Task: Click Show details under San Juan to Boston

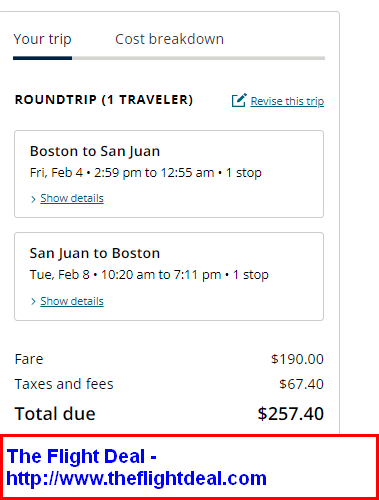Action: click(72, 301)
